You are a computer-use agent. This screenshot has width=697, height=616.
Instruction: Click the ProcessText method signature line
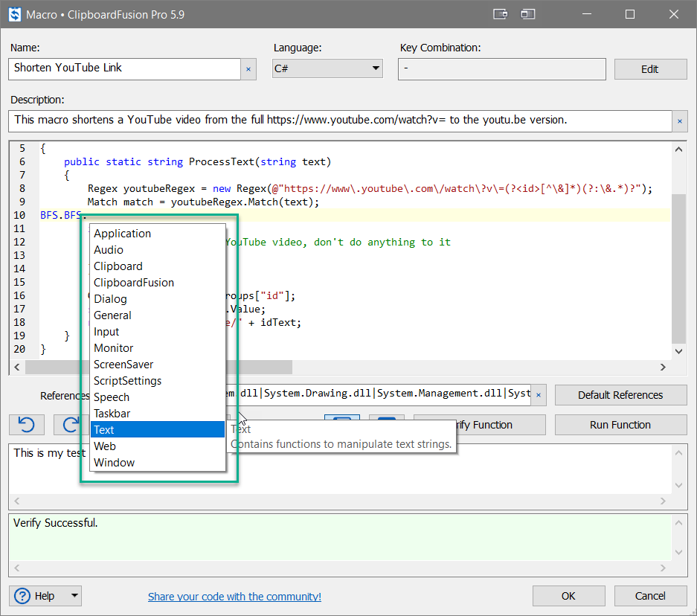click(197, 161)
